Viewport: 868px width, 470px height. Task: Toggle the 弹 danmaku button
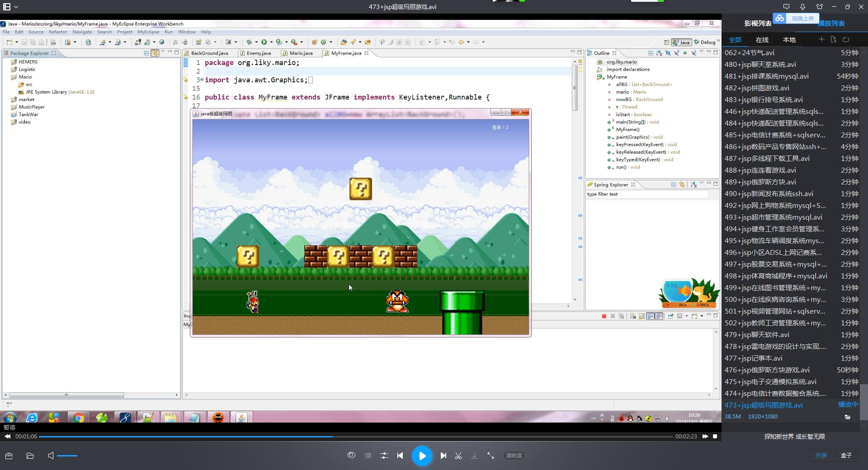[368, 456]
